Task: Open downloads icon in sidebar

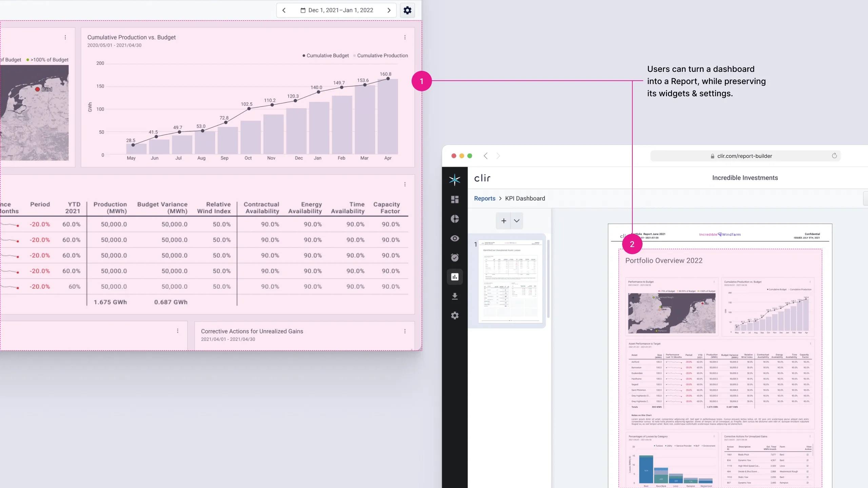Action: tap(455, 296)
